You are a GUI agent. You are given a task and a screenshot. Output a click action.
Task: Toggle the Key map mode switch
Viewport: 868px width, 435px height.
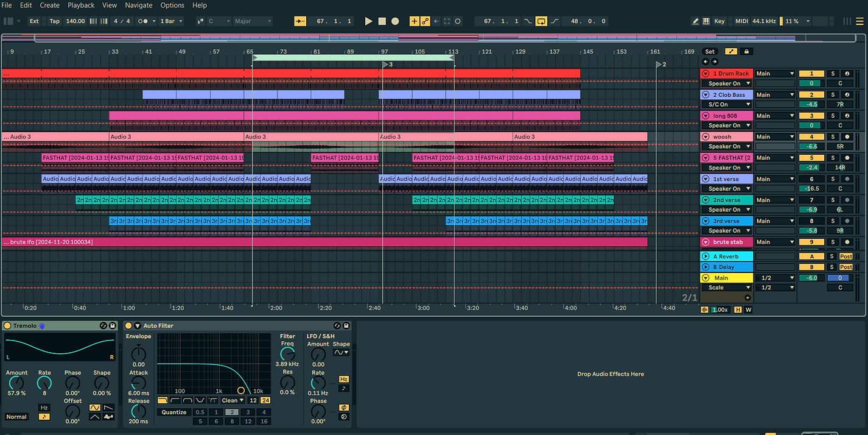click(719, 21)
